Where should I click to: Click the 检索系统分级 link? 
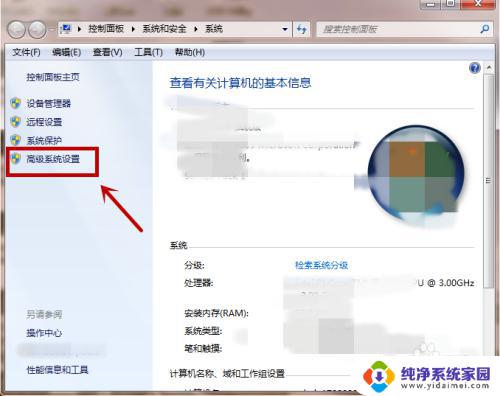coord(322,265)
